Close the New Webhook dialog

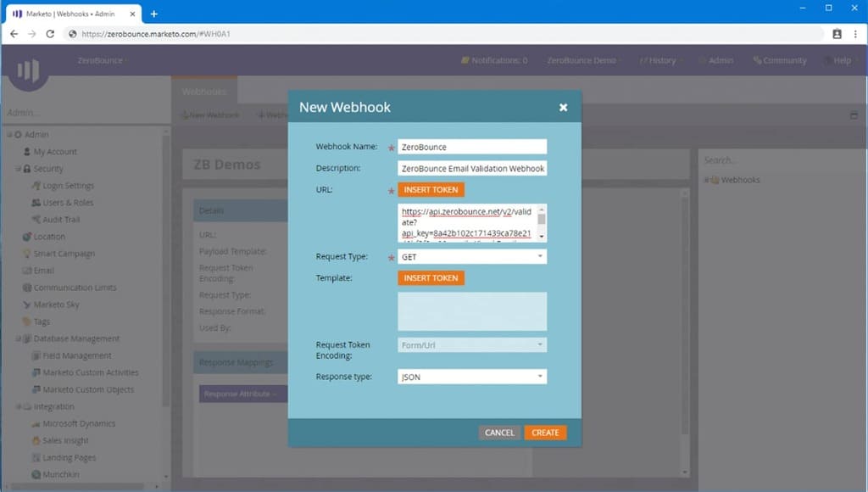[x=563, y=108]
